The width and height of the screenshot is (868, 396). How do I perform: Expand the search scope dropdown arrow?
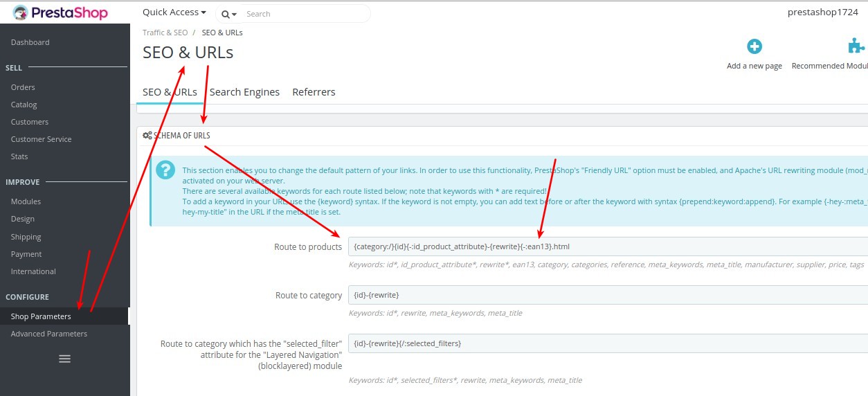point(235,14)
